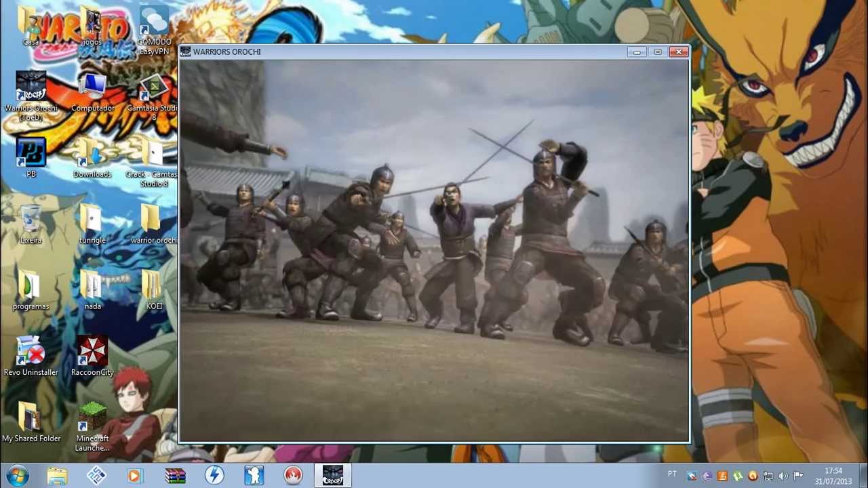Image resolution: width=868 pixels, height=488 pixels.
Task: Minimize the WARRIORS OROCHI window
Action: (636, 52)
